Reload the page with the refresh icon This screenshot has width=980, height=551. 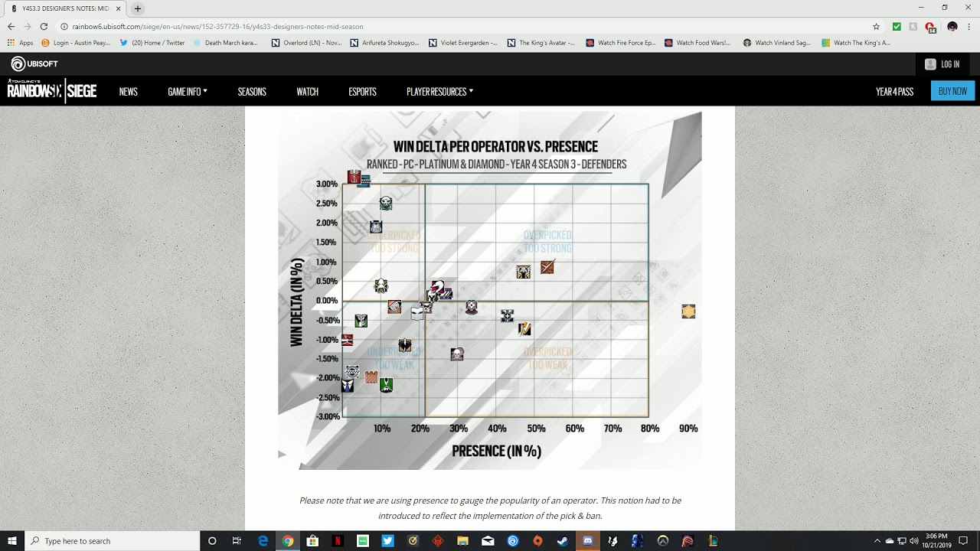click(x=44, y=26)
